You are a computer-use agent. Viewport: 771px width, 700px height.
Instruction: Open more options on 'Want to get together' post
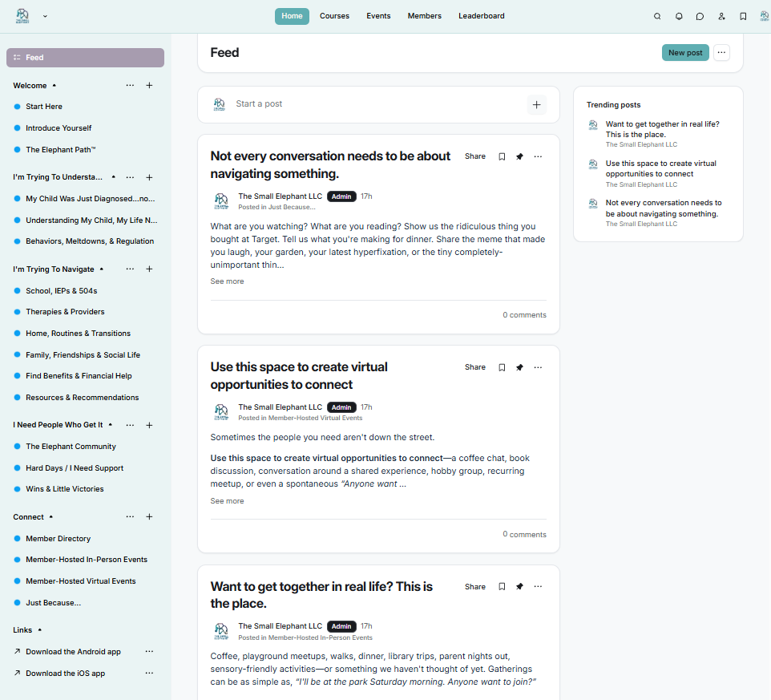[x=538, y=586]
